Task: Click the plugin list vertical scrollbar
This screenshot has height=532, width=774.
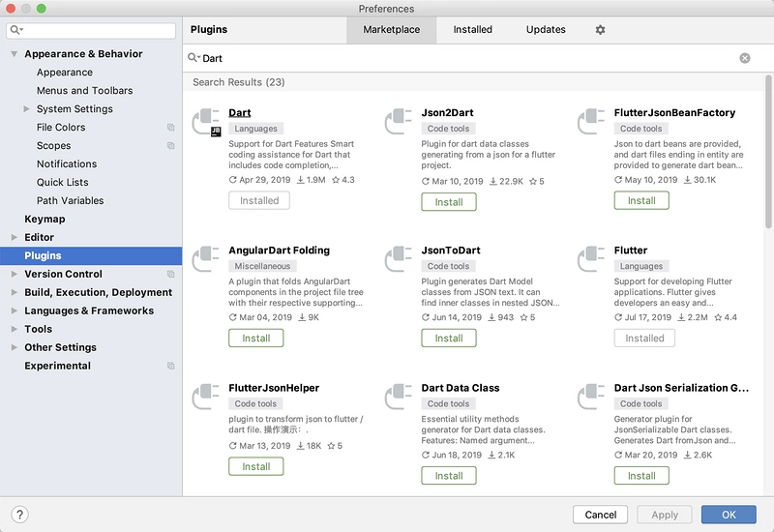Action: click(x=768, y=151)
